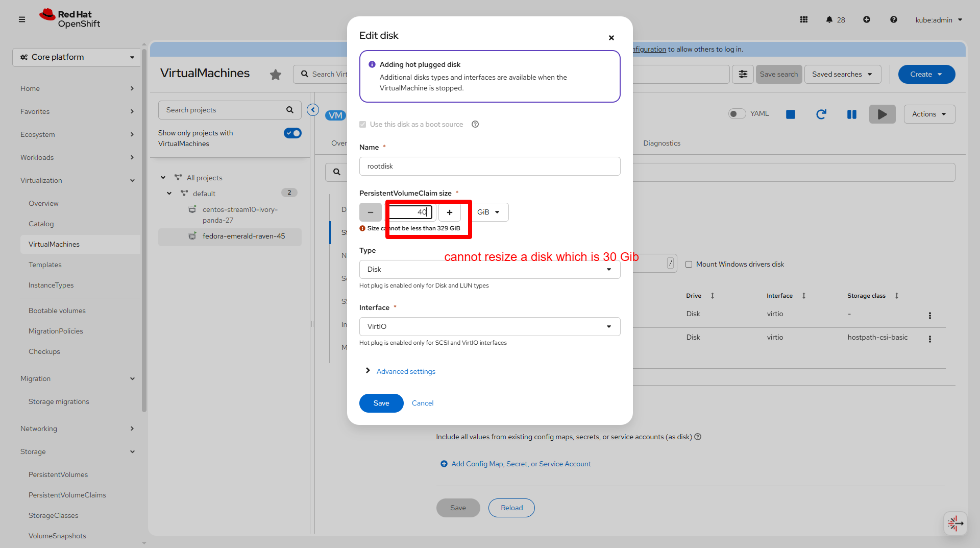The width and height of the screenshot is (980, 548).
Task: Open the notifications bell
Action: 829,19
